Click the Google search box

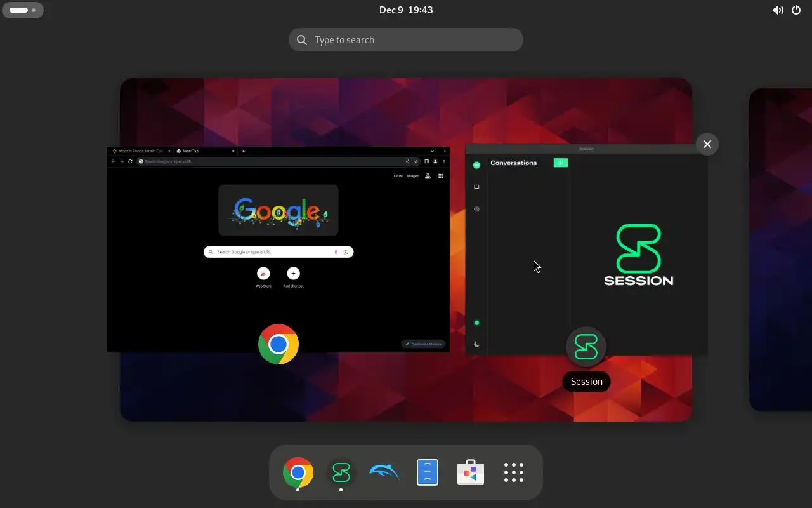278,252
